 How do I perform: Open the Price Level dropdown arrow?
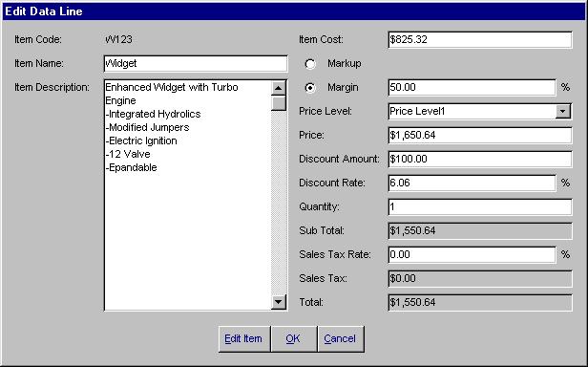pos(562,111)
